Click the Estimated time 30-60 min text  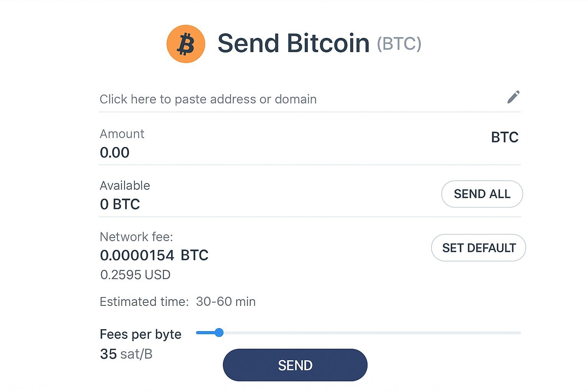click(x=178, y=301)
